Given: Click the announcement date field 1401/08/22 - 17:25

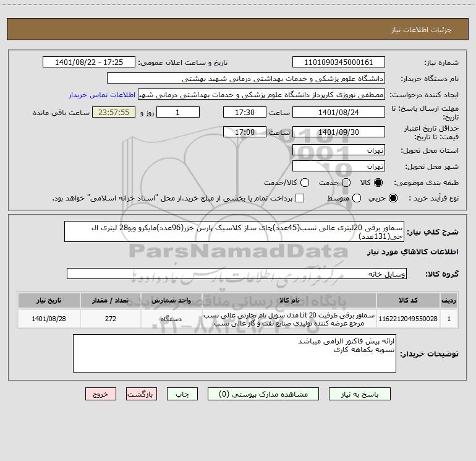Looking at the screenshot, I should (x=89, y=62).
